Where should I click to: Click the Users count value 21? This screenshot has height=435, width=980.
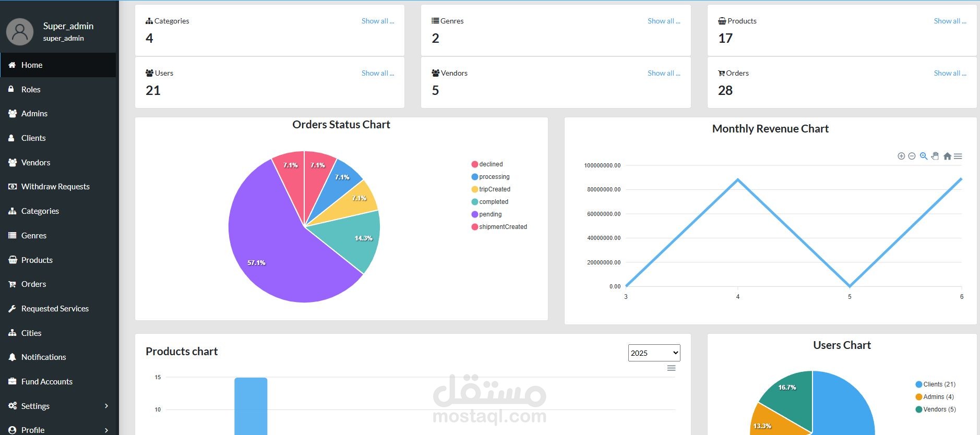153,91
